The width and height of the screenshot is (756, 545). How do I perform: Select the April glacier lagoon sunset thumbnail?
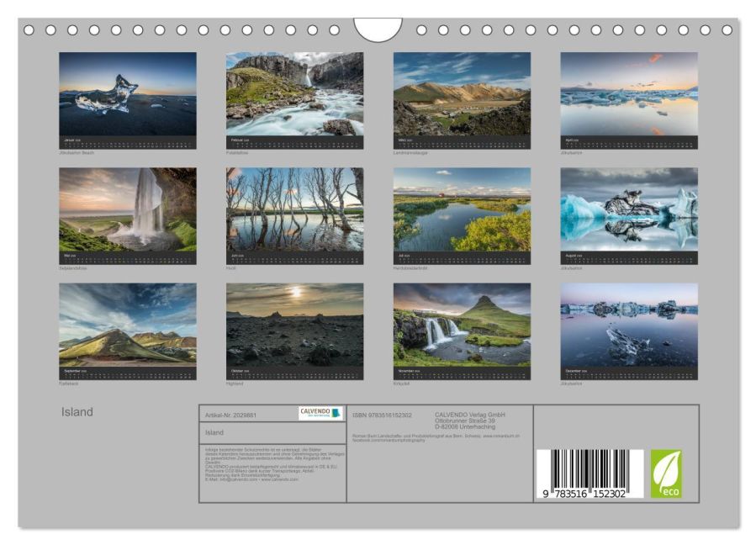[629, 94]
